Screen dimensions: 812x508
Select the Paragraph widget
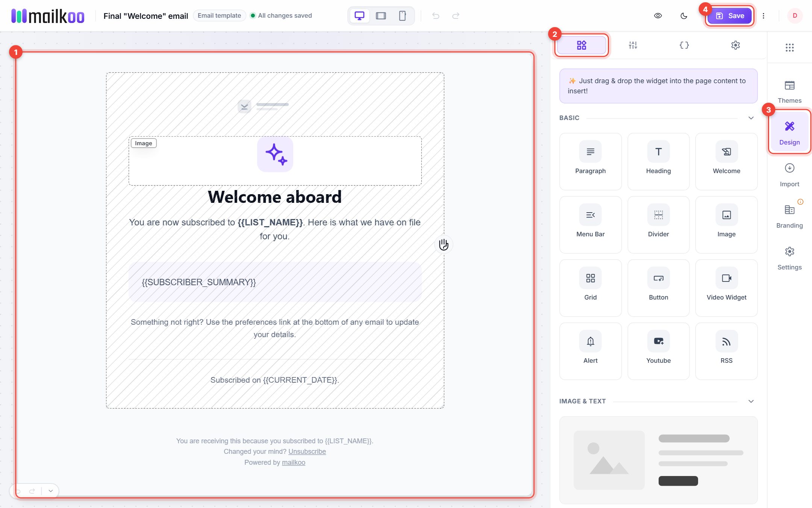click(x=590, y=161)
